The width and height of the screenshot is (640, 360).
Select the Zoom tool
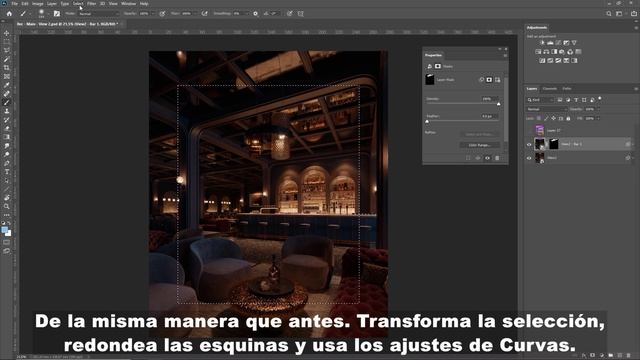[7, 207]
